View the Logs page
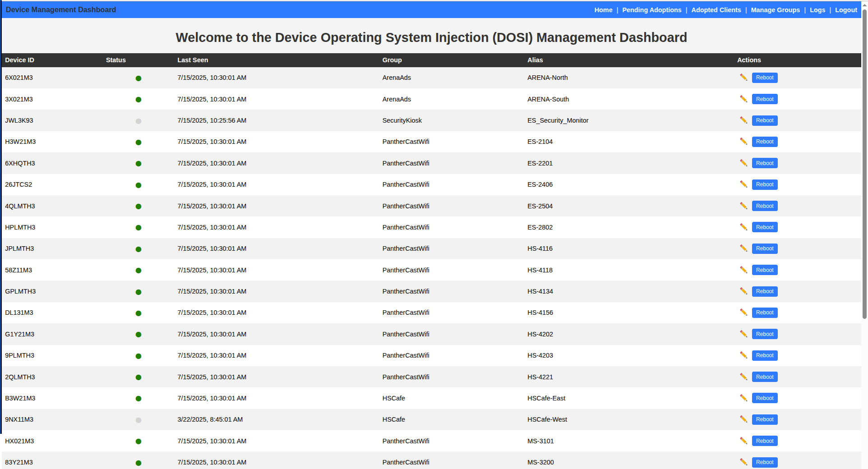The width and height of the screenshot is (868, 469). tap(817, 10)
